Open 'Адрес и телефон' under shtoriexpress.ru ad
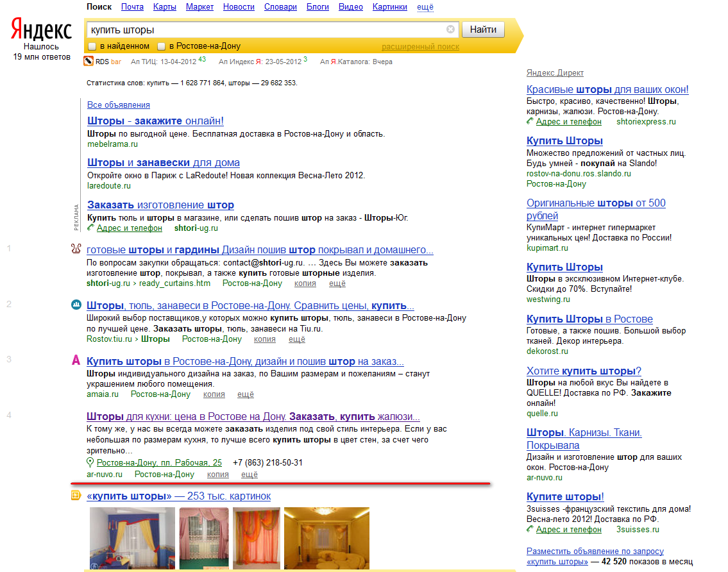The width and height of the screenshot is (728, 572). pos(569,122)
